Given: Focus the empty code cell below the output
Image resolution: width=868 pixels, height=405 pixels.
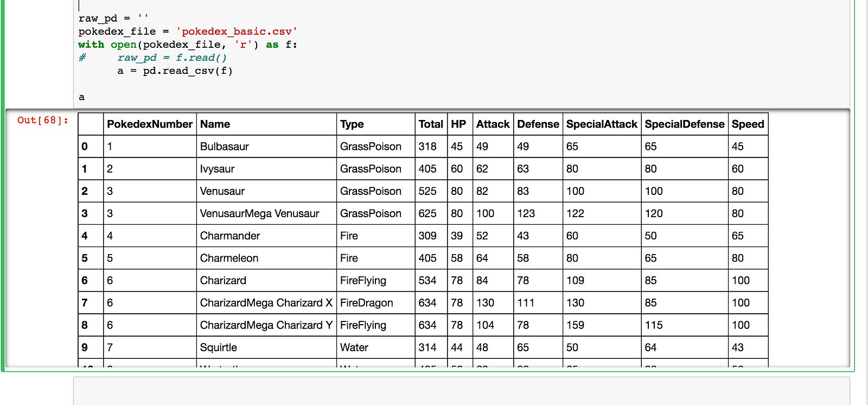Looking at the screenshot, I should pos(461,391).
